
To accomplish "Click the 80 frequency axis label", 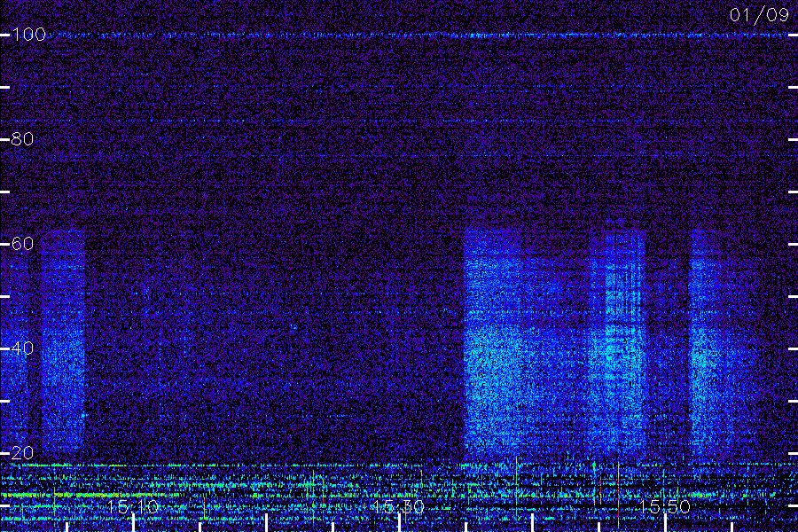I will [22, 139].
